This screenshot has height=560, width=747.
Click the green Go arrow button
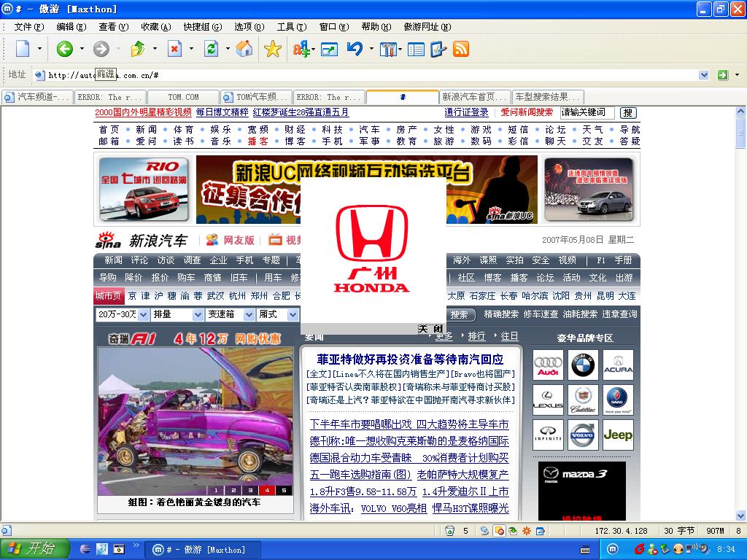[x=723, y=75]
